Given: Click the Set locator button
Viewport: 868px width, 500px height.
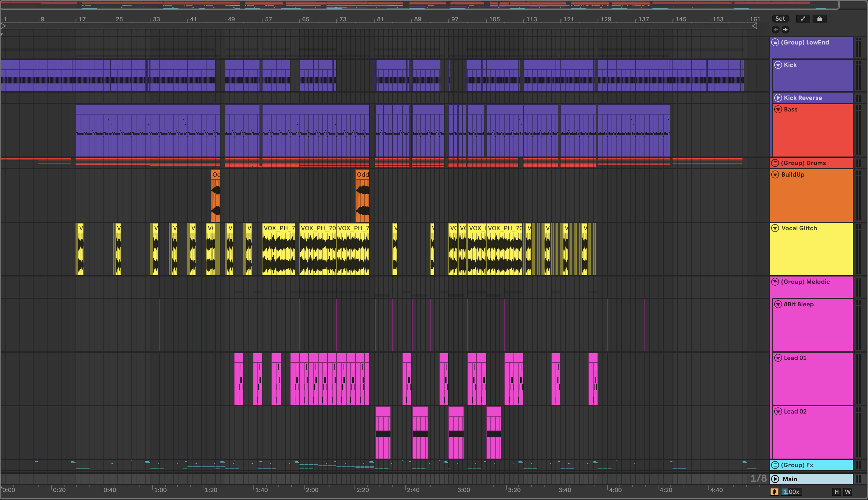Looking at the screenshot, I should [780, 19].
